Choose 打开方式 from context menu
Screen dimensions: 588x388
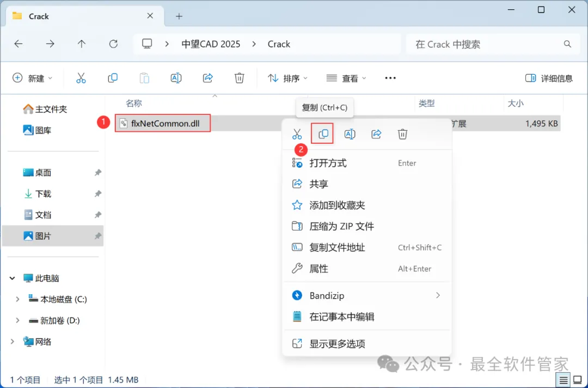367,163
